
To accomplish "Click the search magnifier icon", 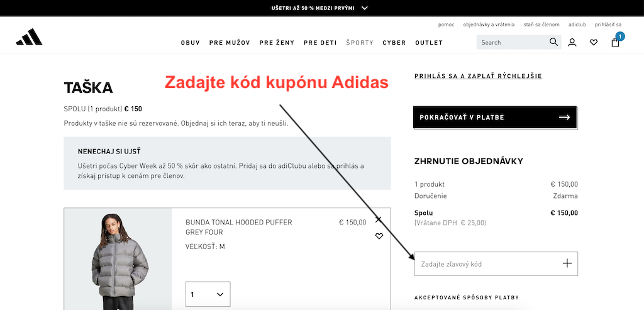I will [x=553, y=42].
